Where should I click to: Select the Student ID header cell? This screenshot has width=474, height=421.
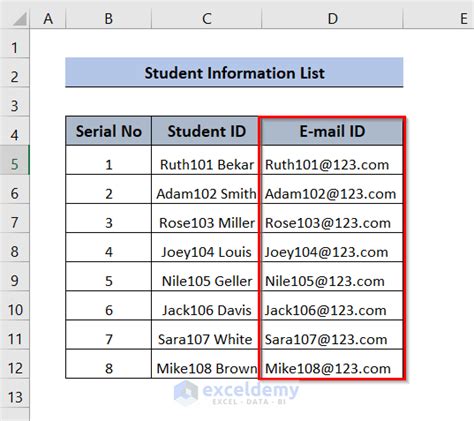coord(206,131)
